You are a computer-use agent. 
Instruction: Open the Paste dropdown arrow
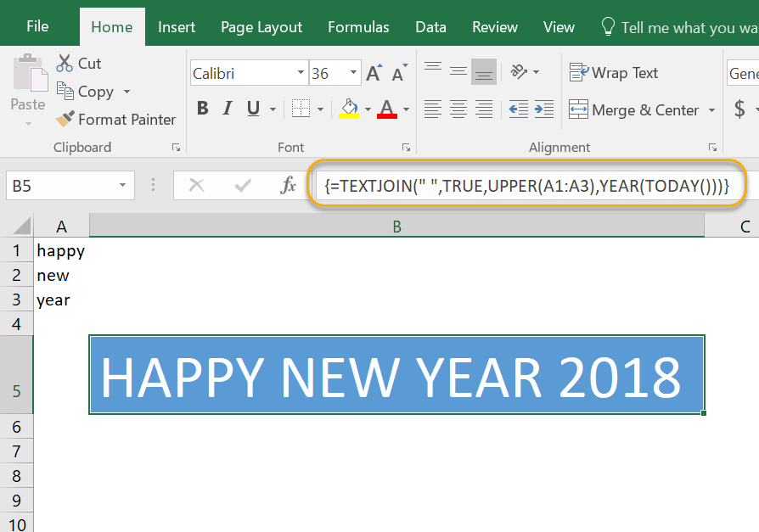28,124
